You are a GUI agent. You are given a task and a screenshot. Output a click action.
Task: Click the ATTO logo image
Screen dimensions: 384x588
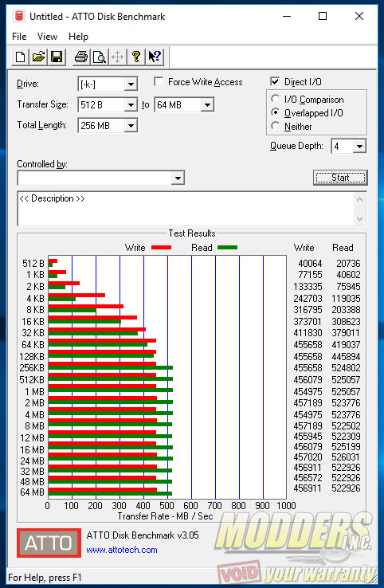click(x=49, y=543)
